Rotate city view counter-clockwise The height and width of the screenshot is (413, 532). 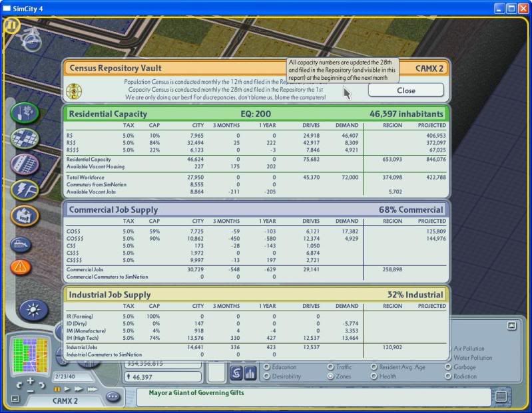pyautogui.click(x=19, y=385)
